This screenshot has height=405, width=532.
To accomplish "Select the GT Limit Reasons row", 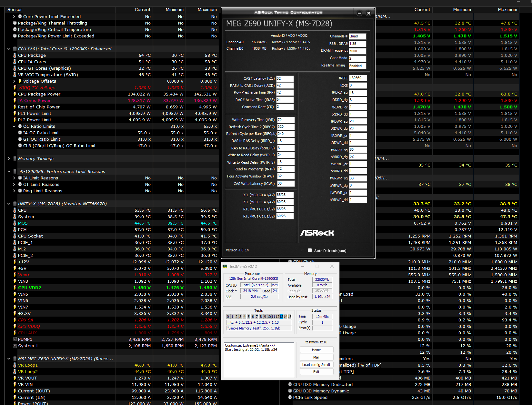I will (x=112, y=184).
